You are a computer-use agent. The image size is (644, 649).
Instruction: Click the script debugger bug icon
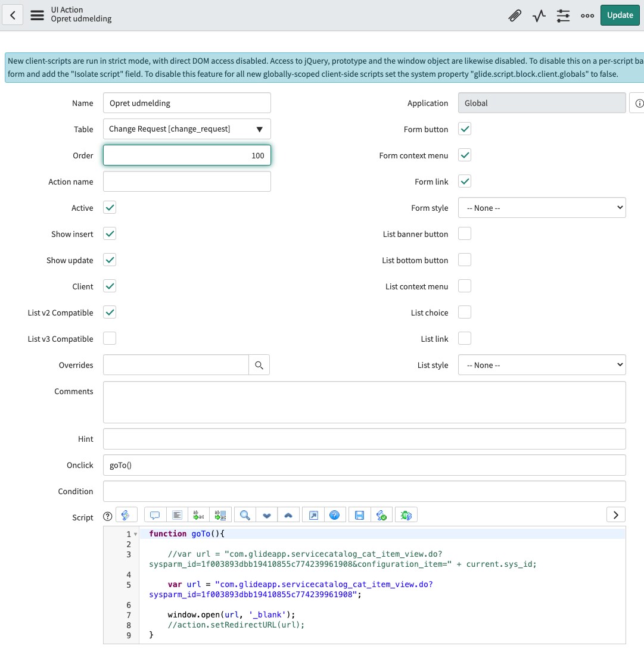[x=406, y=515]
